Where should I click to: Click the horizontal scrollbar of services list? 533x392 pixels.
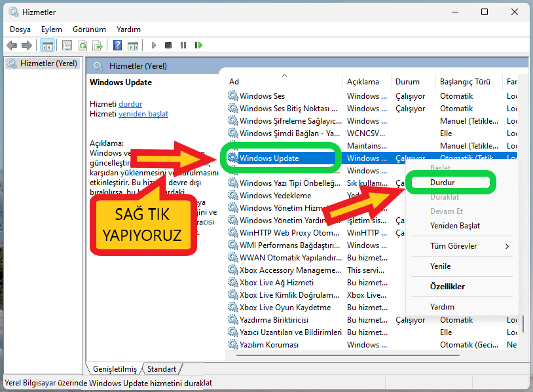click(x=348, y=355)
